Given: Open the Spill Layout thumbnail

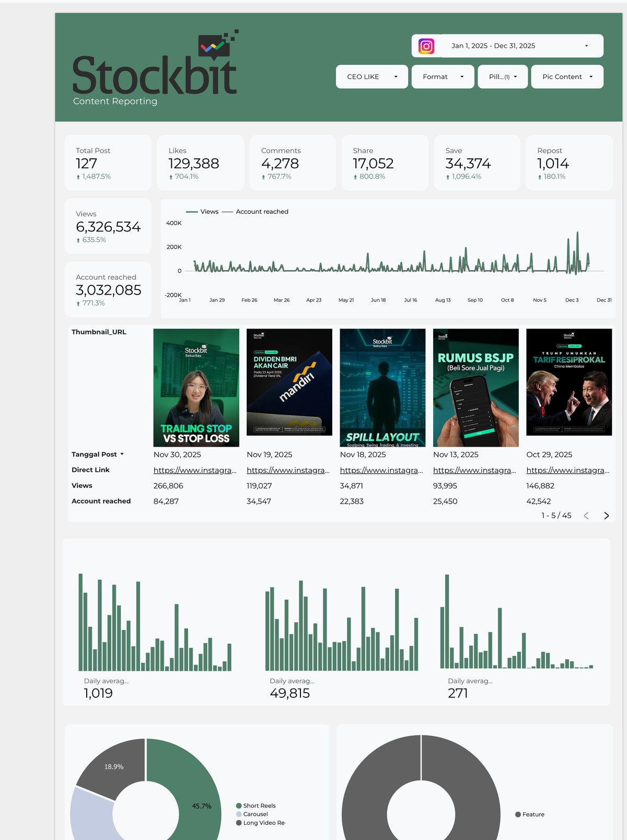Looking at the screenshot, I should [x=382, y=388].
